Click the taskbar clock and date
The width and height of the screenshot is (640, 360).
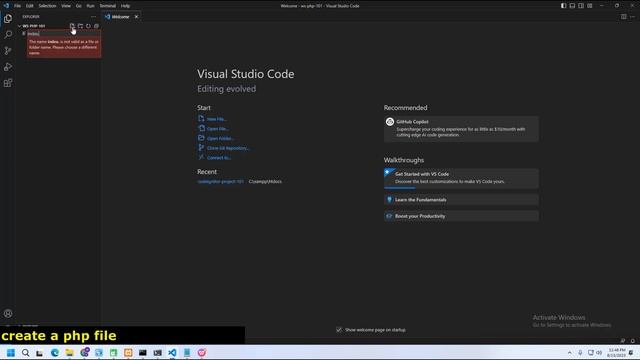(616, 353)
